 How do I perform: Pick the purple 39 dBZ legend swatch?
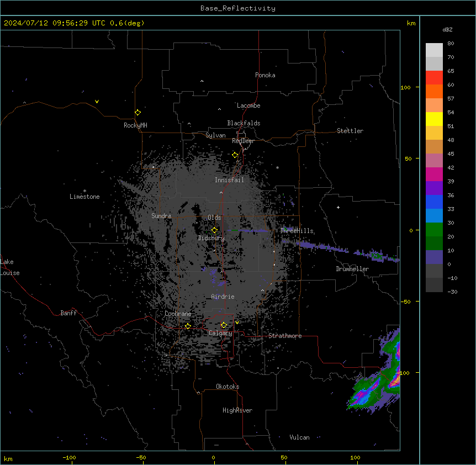pos(434,188)
